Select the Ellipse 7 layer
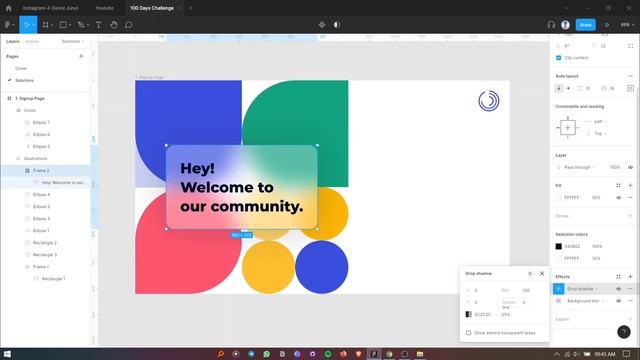 click(41, 122)
